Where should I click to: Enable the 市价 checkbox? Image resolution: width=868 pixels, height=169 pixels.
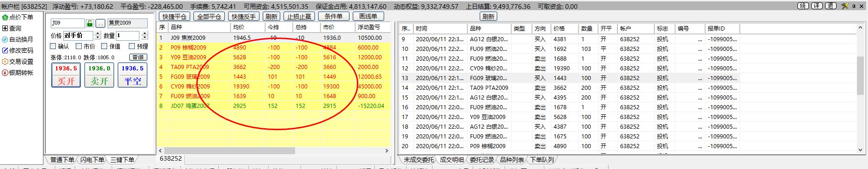[79, 46]
